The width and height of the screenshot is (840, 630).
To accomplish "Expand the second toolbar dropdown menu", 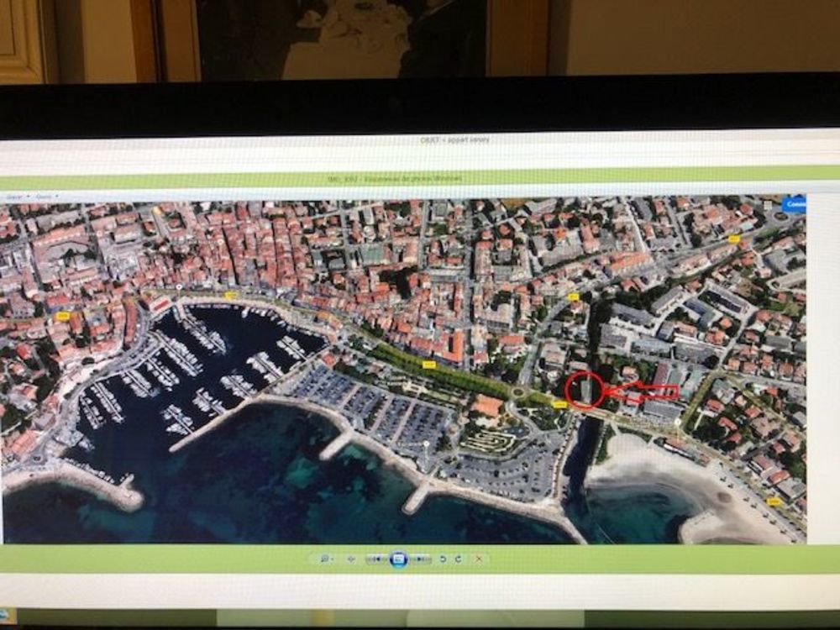I will click(45, 196).
